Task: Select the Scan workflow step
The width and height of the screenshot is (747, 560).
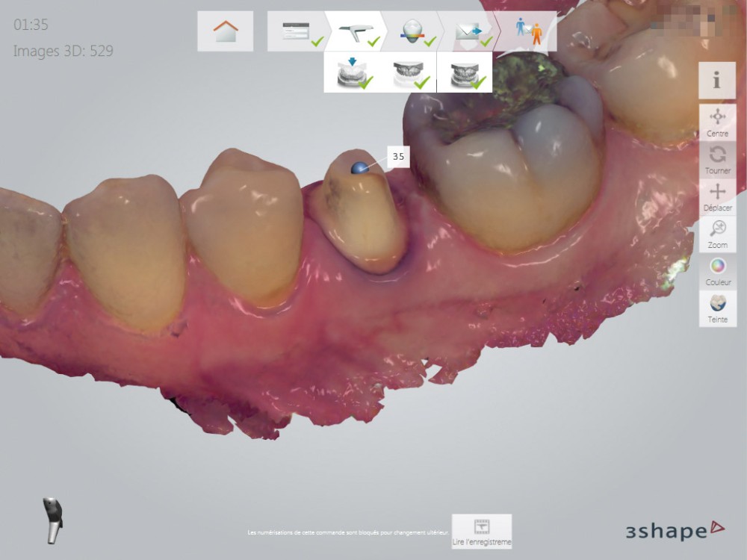Action: [x=355, y=31]
